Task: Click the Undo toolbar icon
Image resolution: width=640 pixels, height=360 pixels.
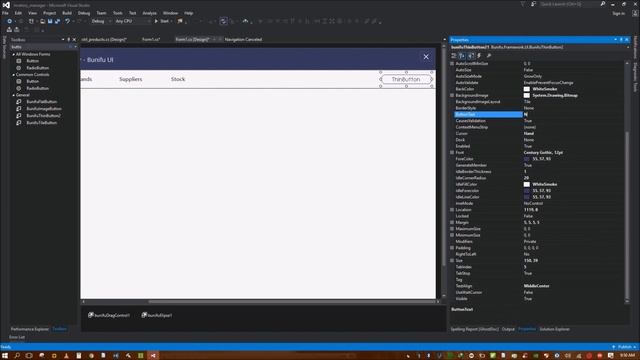Action: (67, 21)
